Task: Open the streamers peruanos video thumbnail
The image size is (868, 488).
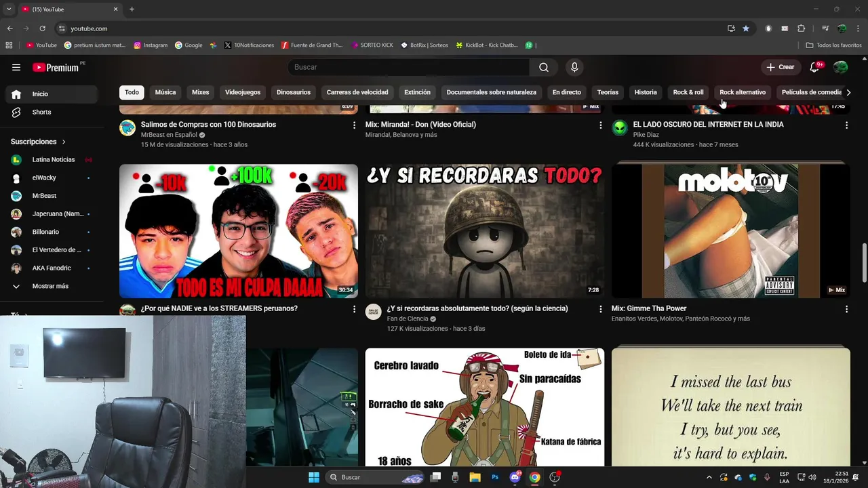Action: point(239,231)
